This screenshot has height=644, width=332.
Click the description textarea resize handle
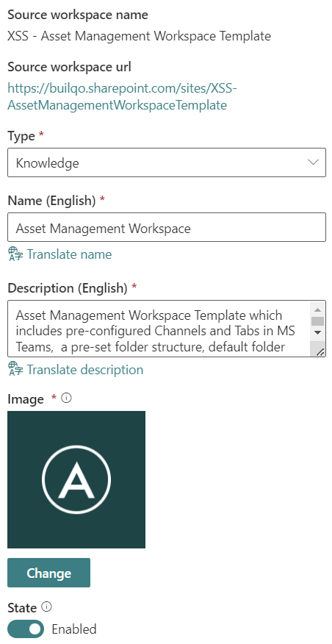tap(320, 351)
